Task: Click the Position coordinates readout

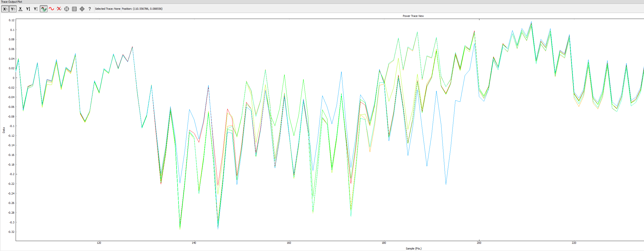Action: 142,9
